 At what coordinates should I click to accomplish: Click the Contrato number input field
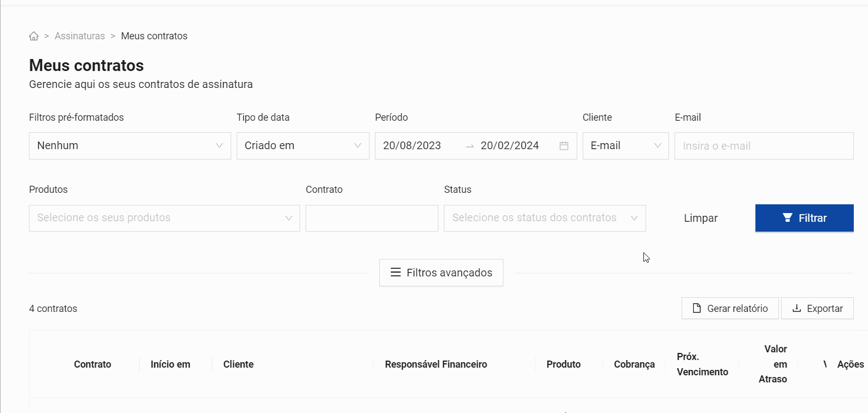pos(372,218)
